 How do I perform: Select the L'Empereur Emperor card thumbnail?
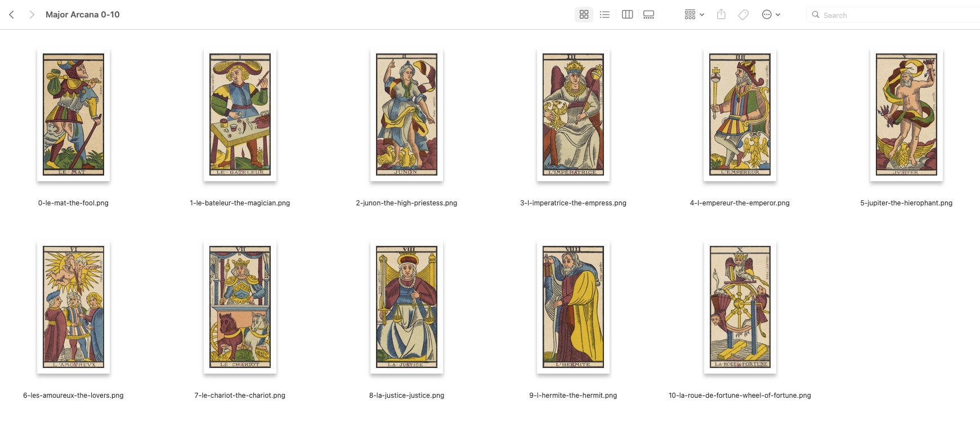[740, 115]
